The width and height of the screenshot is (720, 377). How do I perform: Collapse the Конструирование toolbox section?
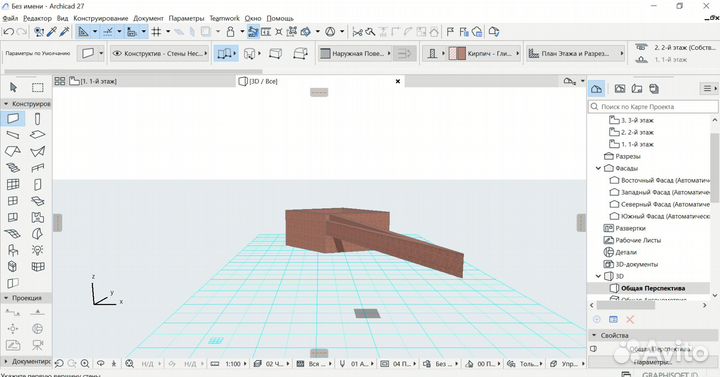[x=6, y=104]
